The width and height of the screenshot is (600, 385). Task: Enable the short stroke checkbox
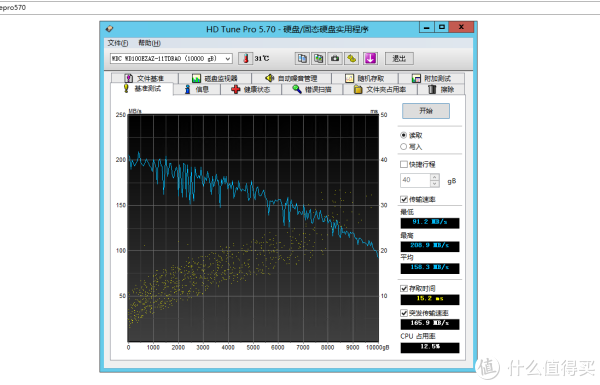404,165
